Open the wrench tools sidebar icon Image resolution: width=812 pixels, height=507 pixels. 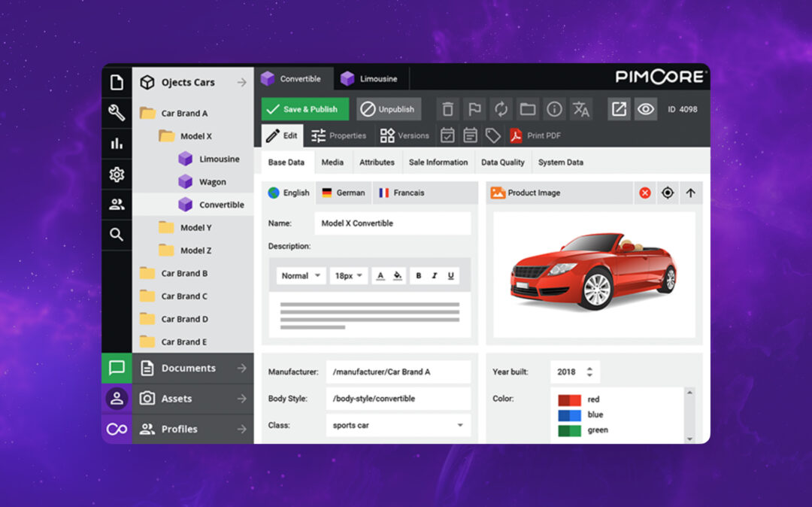pyautogui.click(x=117, y=113)
